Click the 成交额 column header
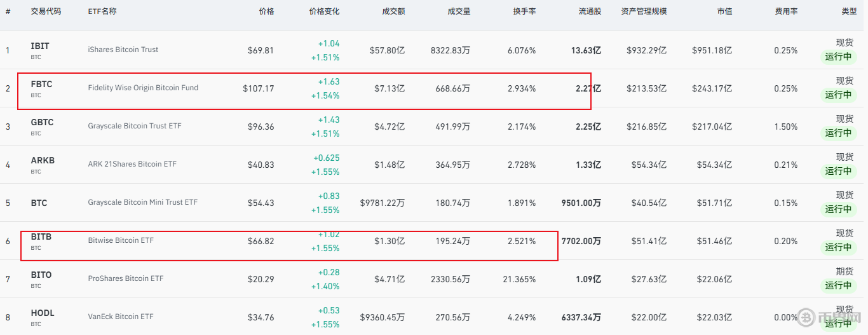 pos(393,11)
